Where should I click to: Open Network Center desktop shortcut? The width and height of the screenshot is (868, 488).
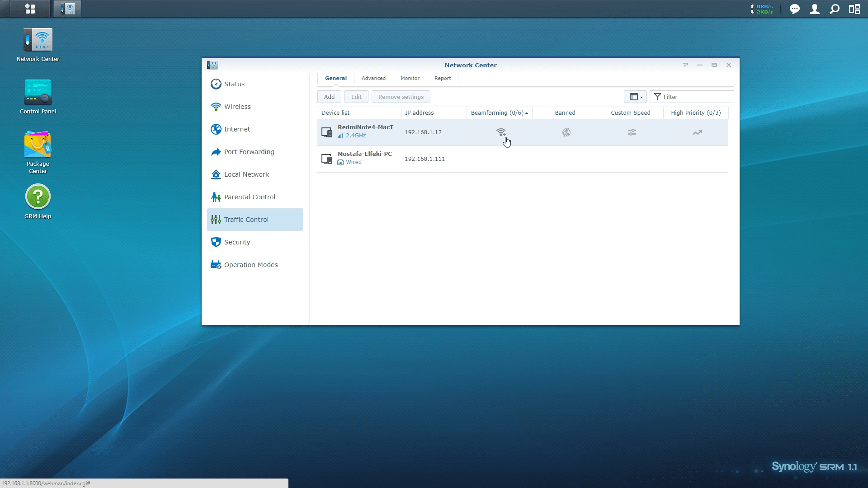click(38, 45)
